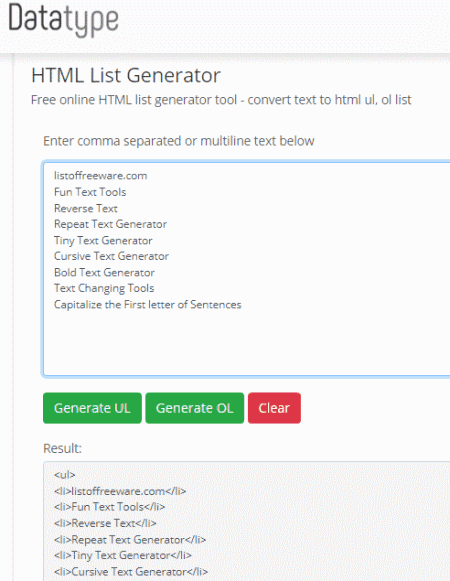Click the Cursive Text Generator input line
Image resolution: width=450 pixels, height=581 pixels.
point(111,256)
